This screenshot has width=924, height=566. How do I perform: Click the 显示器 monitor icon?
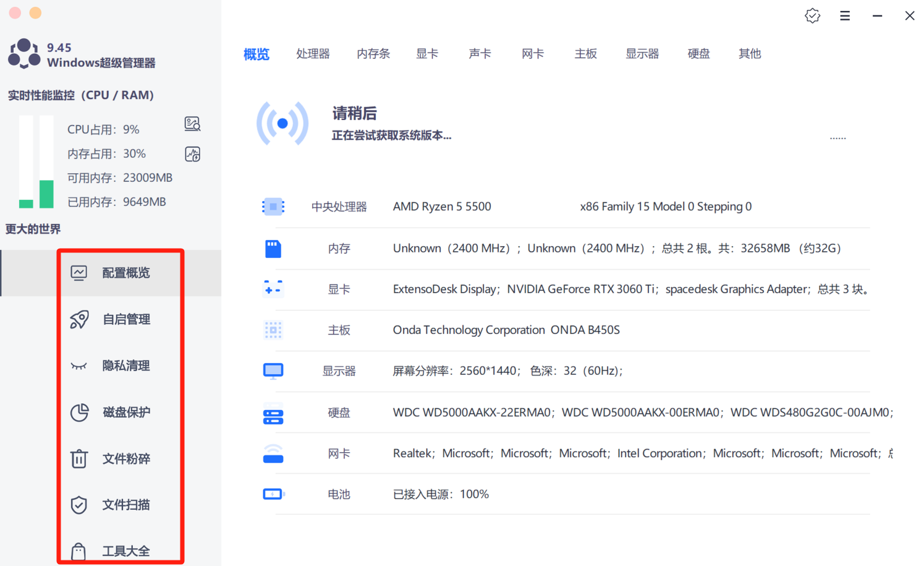[273, 371]
